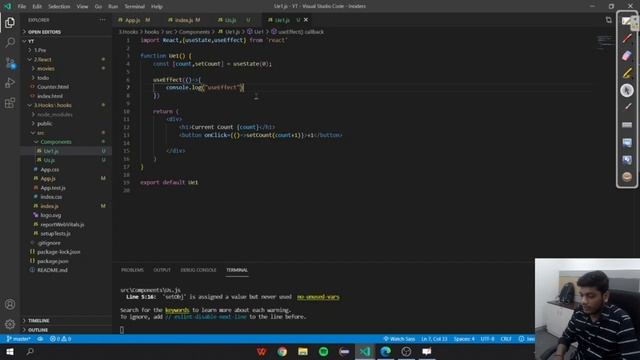The image size is (640, 360).
Task: Click the VS Code logo in title bar
Action: click(7, 6)
